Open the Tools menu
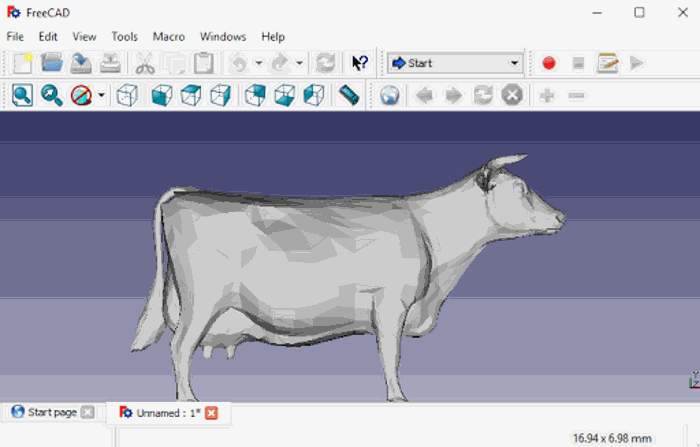The image size is (700, 447). pyautogui.click(x=125, y=37)
